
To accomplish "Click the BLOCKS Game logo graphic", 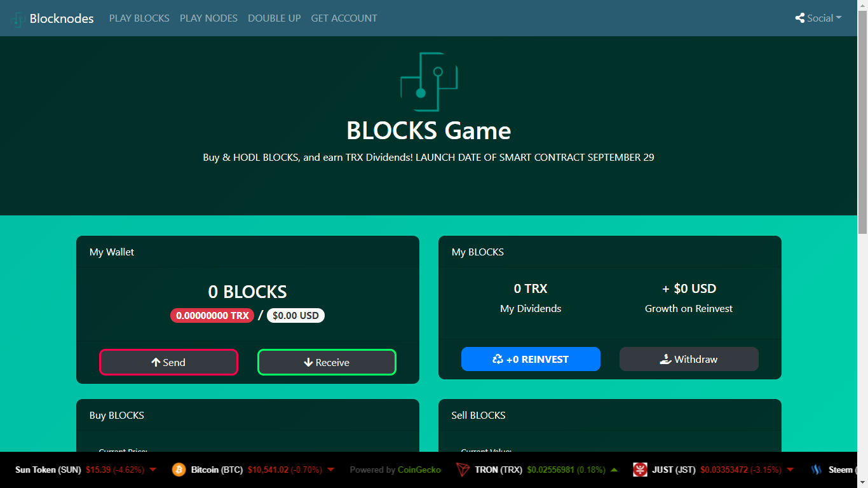I will (x=429, y=81).
